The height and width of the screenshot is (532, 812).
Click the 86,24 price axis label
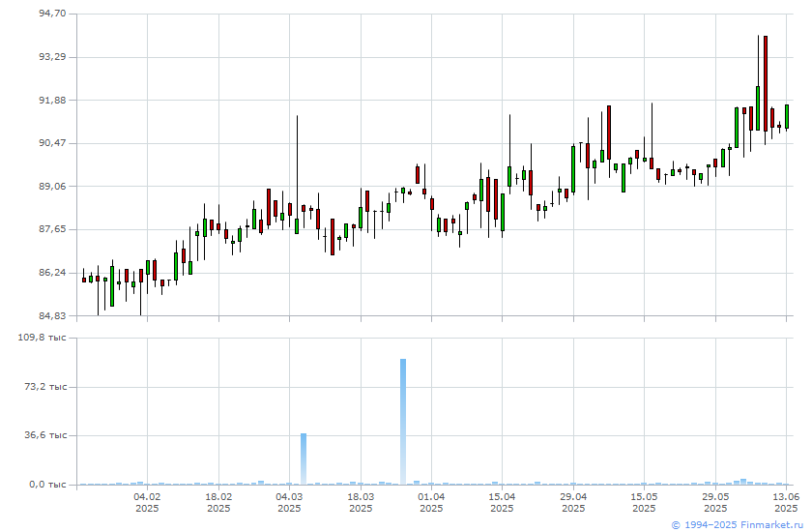point(53,273)
